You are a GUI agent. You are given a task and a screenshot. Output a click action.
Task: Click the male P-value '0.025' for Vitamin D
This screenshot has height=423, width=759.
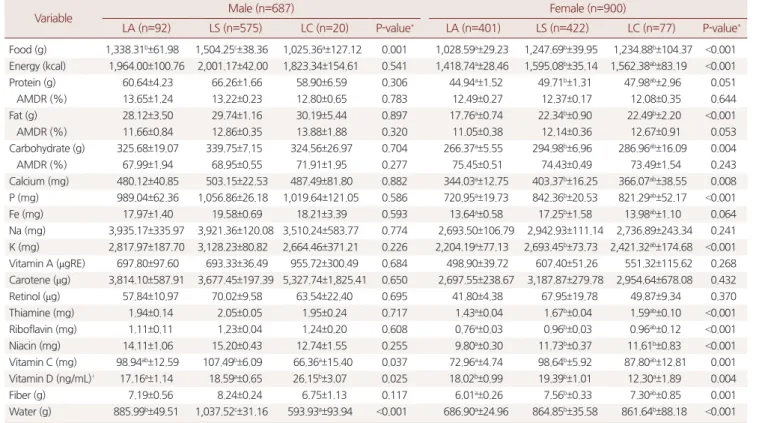click(394, 379)
